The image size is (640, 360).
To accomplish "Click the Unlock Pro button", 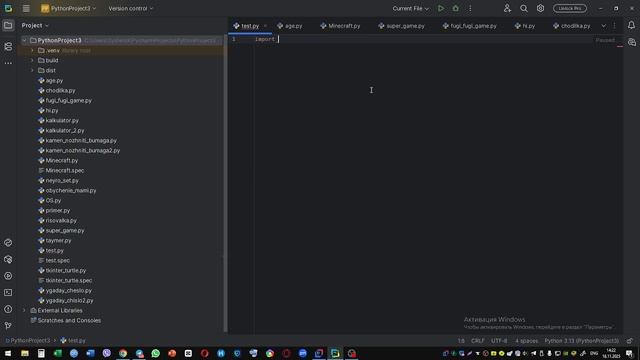I will coord(570,8).
